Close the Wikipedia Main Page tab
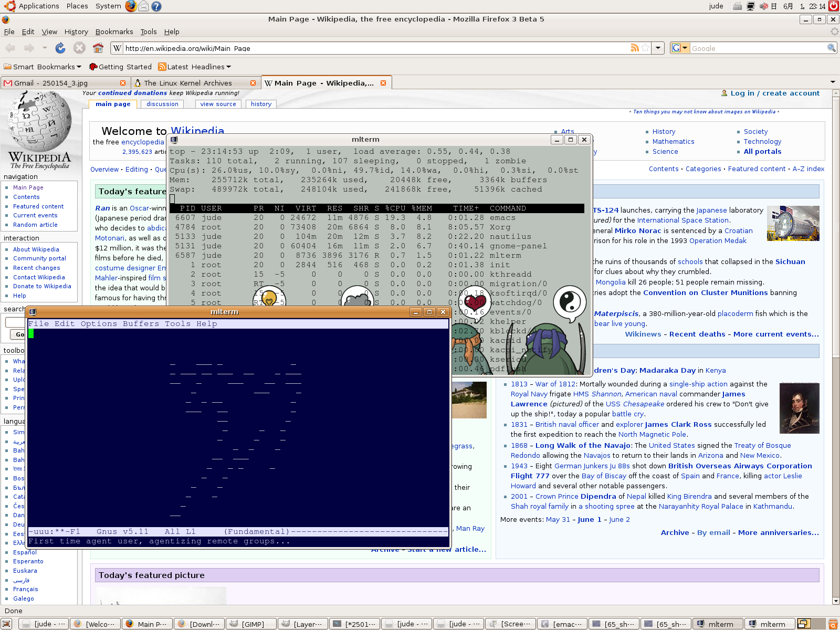 (383, 83)
